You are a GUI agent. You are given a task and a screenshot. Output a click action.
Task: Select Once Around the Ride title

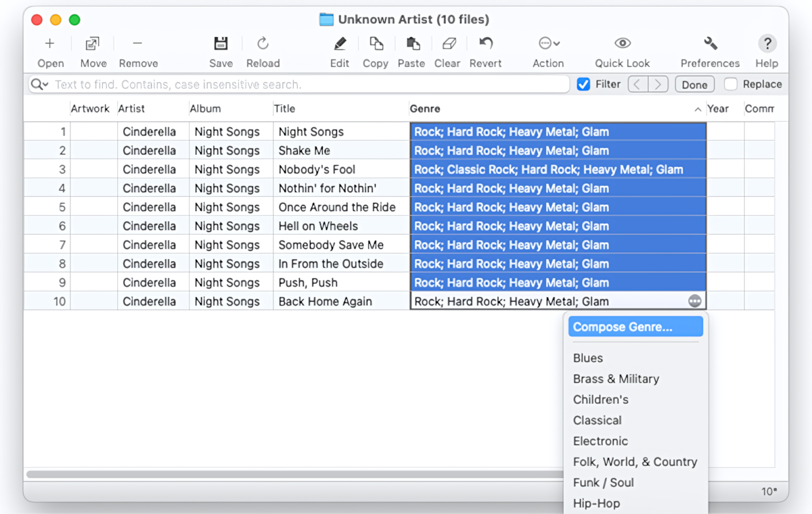tap(342, 207)
